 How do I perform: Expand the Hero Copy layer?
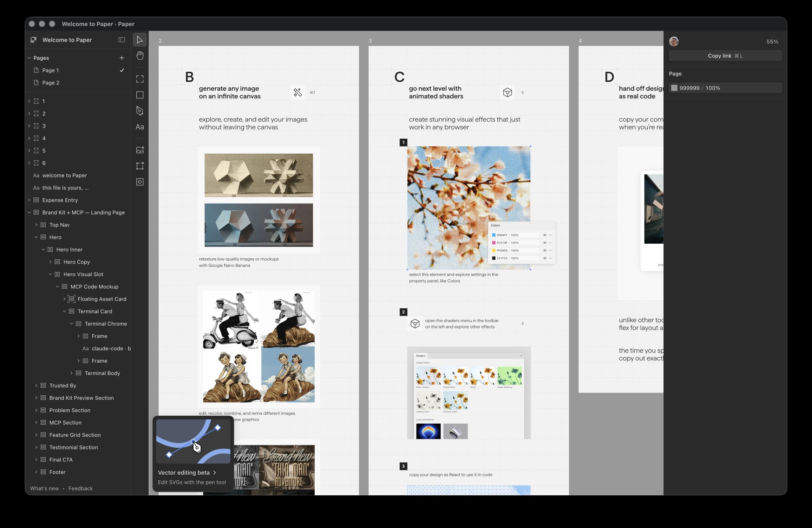tap(50, 262)
